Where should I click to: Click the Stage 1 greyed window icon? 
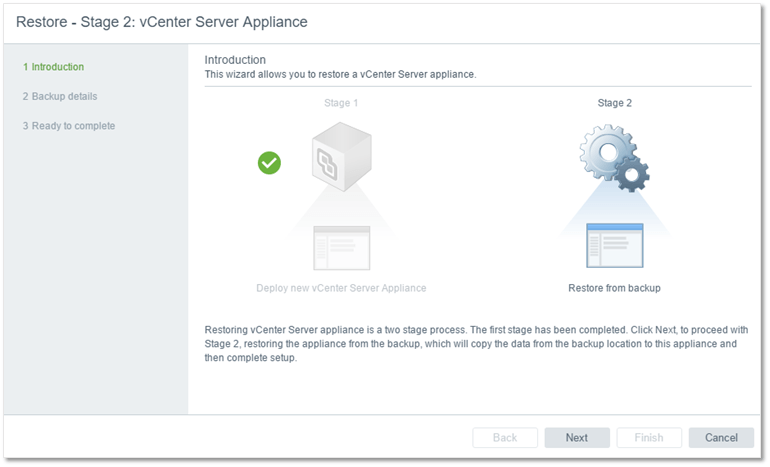tap(342, 248)
